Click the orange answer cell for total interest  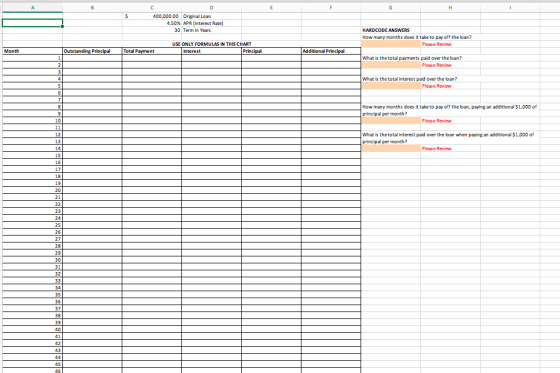(390, 86)
